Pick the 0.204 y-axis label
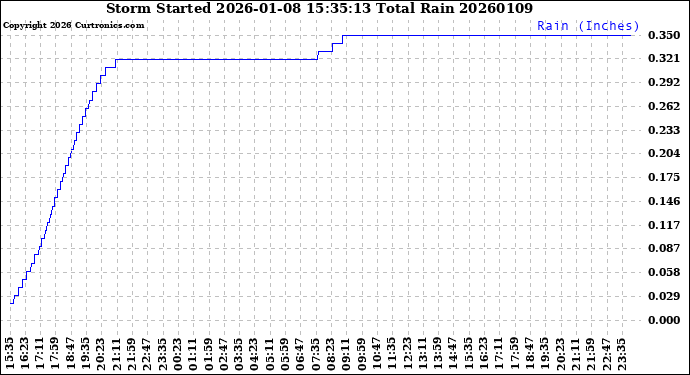This screenshot has width=690, height=375. click(664, 153)
